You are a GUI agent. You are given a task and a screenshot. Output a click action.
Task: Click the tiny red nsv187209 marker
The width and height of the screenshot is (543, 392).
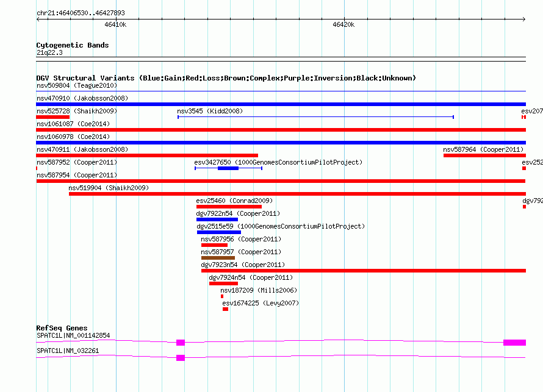click(x=222, y=296)
